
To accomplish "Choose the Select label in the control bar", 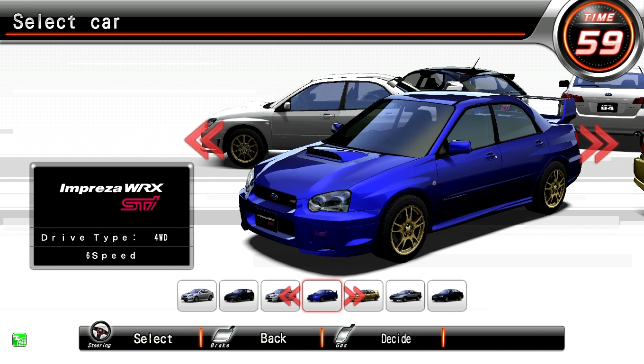I will [x=153, y=338].
